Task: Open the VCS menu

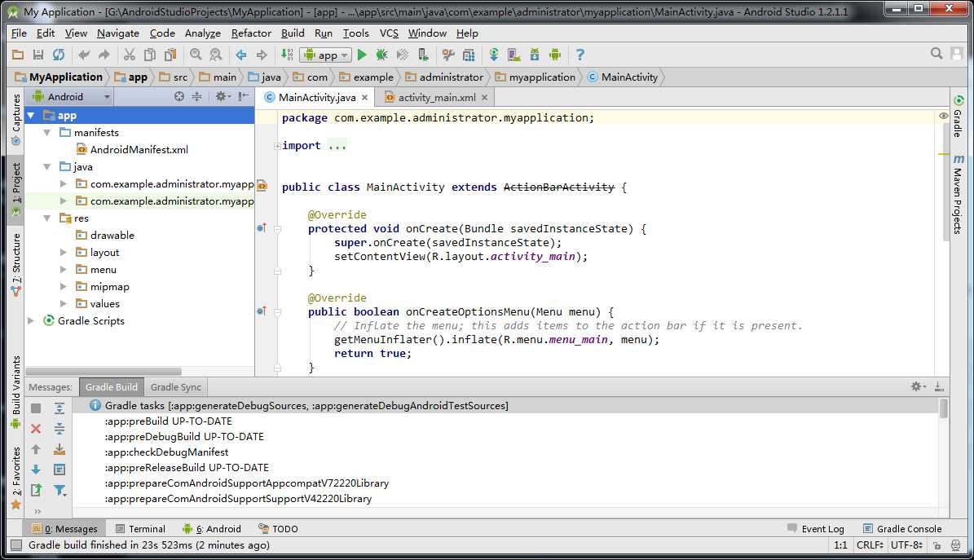Action: [x=389, y=33]
